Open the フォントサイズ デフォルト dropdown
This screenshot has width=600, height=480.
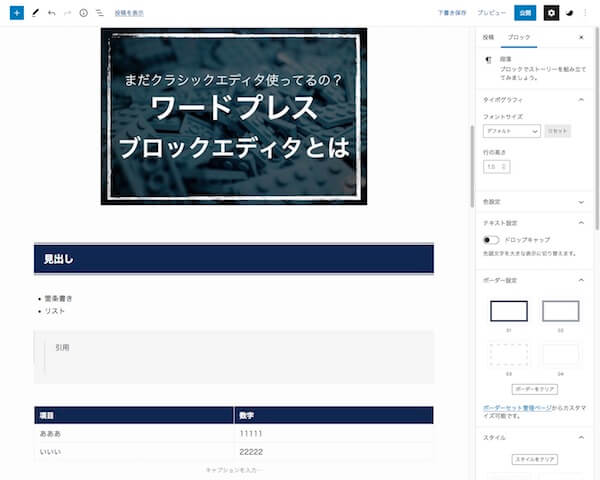pyautogui.click(x=512, y=131)
